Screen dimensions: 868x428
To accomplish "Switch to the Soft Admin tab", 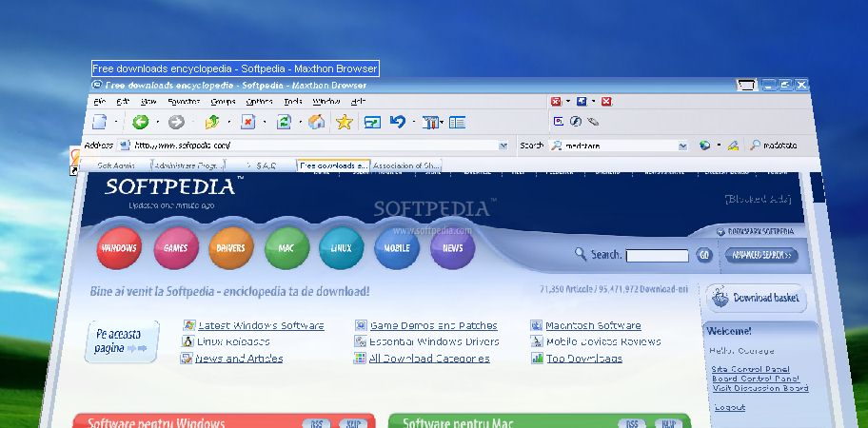I will pyautogui.click(x=115, y=165).
